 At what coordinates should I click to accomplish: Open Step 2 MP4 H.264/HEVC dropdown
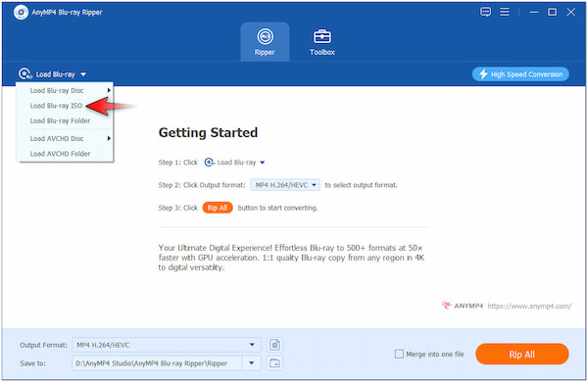point(285,185)
